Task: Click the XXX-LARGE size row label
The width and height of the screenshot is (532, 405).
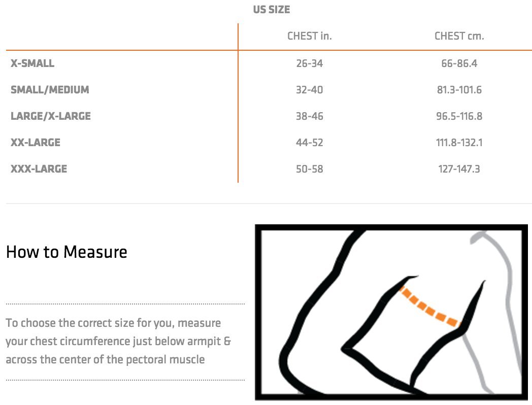Action: click(39, 169)
